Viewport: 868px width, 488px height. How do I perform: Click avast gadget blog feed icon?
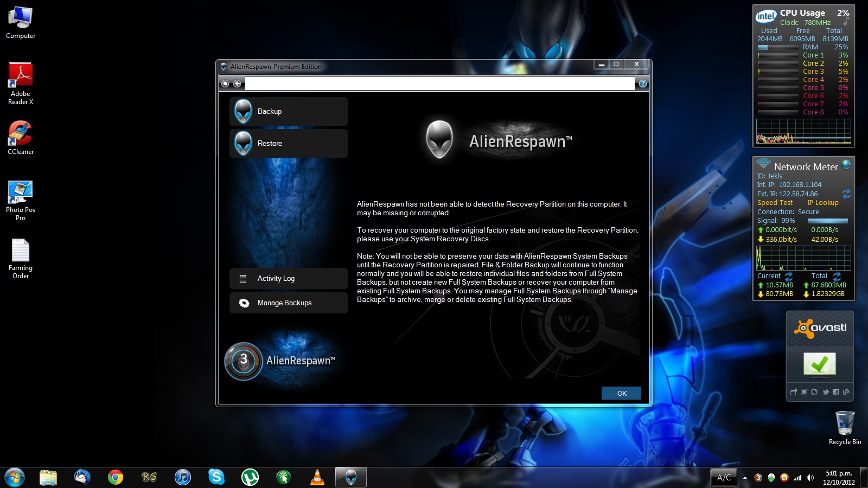pyautogui.click(x=846, y=392)
